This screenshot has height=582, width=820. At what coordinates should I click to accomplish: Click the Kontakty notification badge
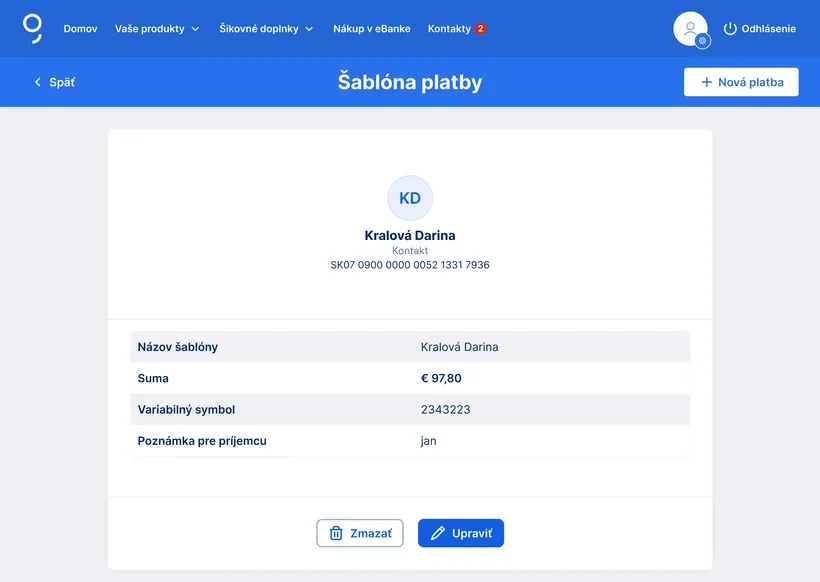[x=481, y=29]
